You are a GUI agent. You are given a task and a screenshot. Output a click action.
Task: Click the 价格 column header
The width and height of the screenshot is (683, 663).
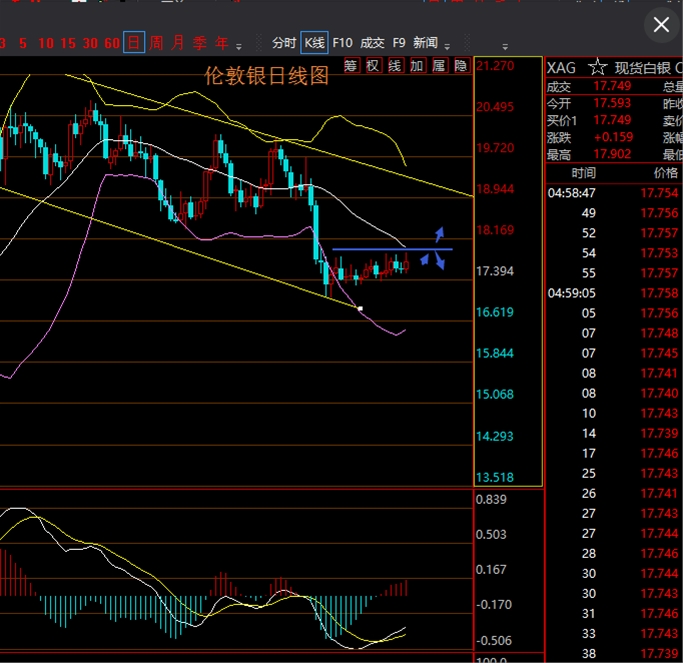pos(666,173)
